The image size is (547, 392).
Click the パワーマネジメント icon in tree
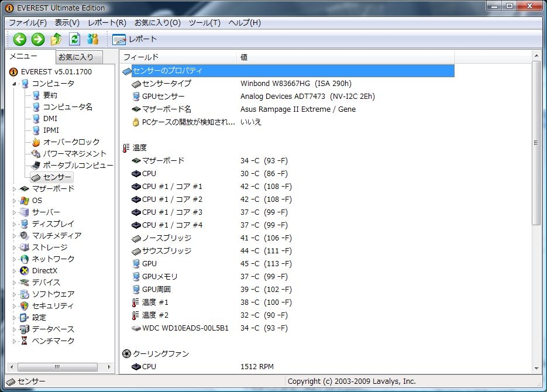[36, 154]
